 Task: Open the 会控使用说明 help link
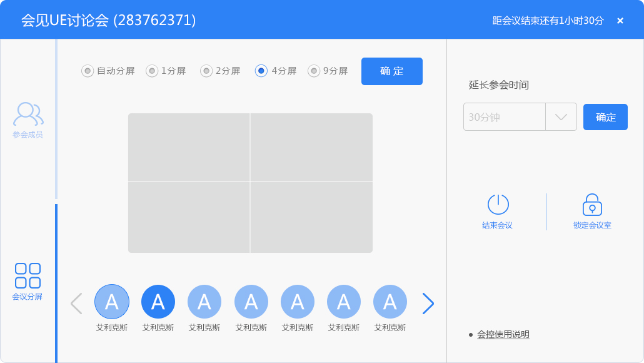503,334
